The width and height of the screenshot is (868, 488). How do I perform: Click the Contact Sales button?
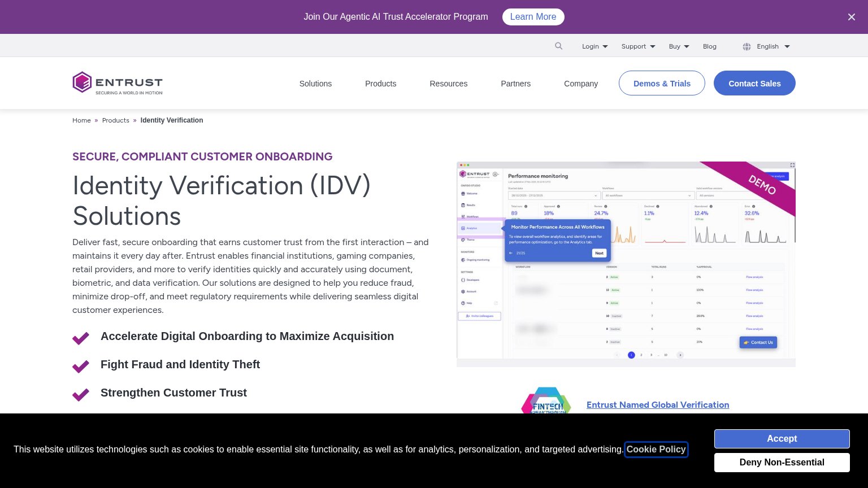(754, 83)
